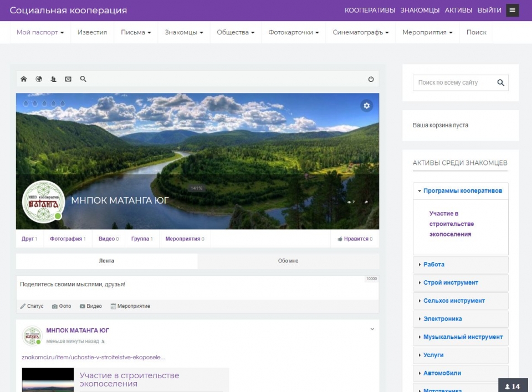Click the post preview thumbnail image
532x392 pixels.
coord(48,380)
